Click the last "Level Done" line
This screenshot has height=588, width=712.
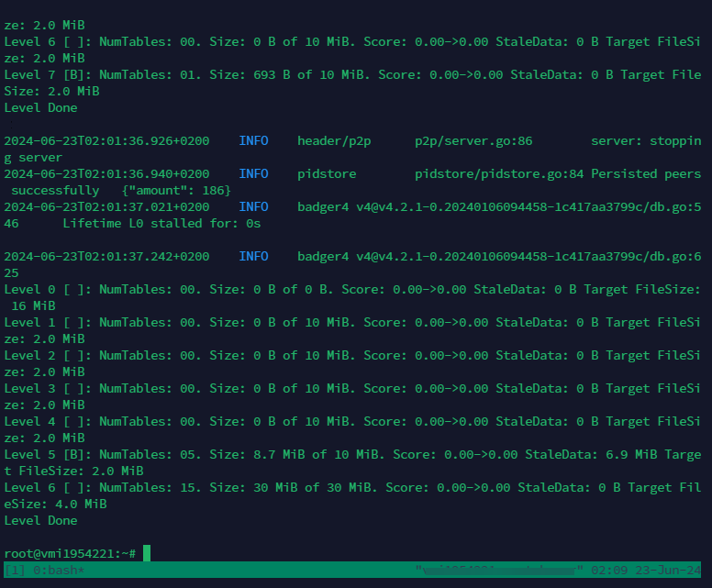[40, 520]
